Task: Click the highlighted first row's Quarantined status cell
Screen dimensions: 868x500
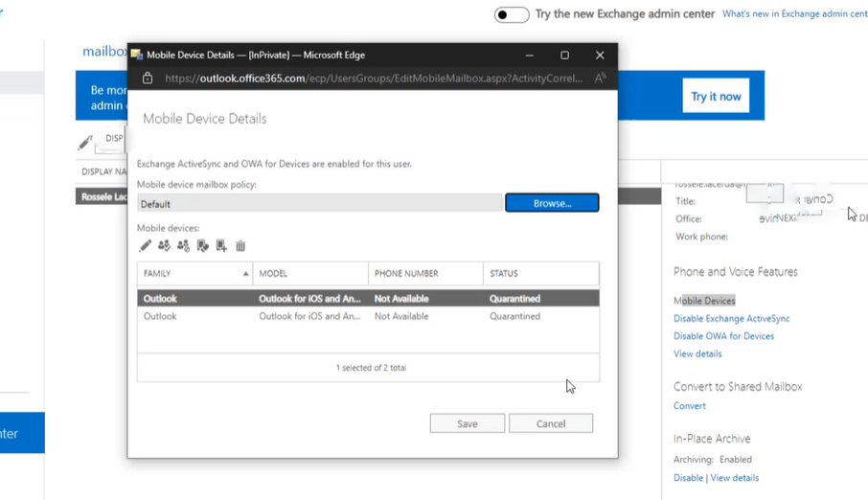Action: point(514,299)
